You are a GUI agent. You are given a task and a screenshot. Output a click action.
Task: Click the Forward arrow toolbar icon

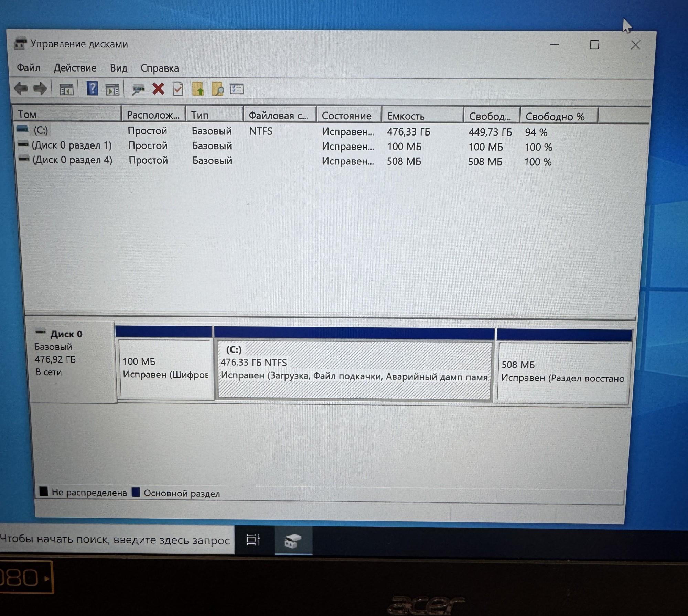click(40, 89)
